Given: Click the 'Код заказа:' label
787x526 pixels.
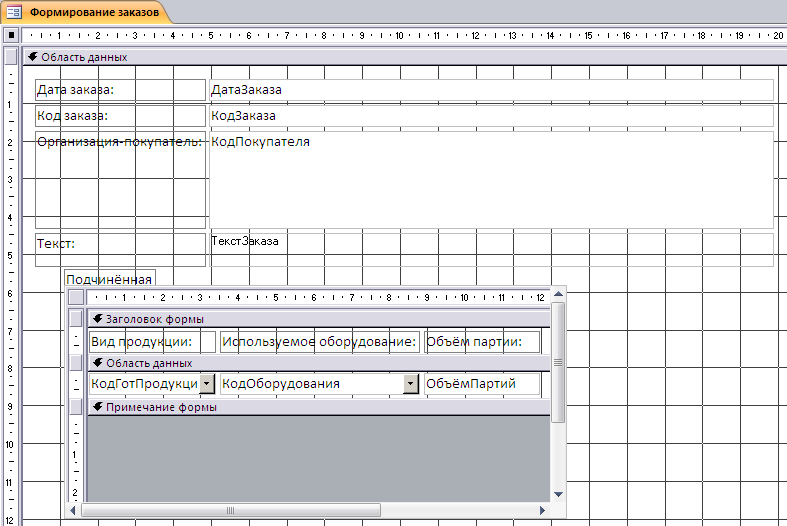Looking at the screenshot, I should 120,116.
